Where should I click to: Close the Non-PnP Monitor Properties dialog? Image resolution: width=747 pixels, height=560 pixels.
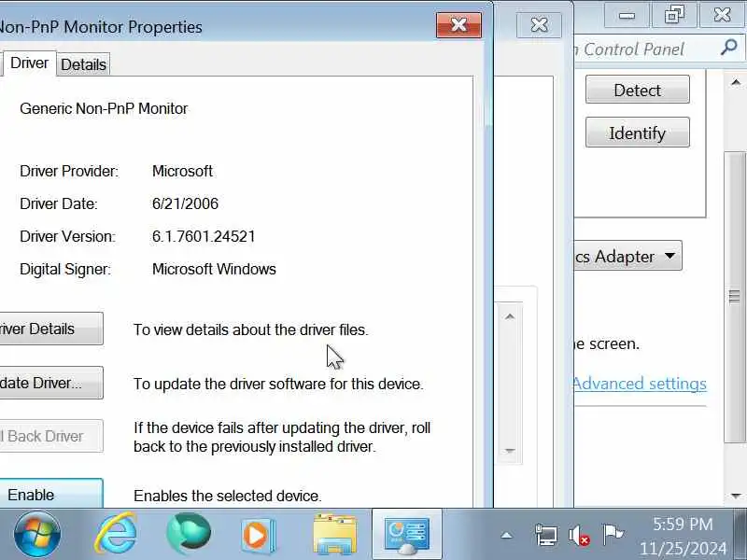pos(458,25)
